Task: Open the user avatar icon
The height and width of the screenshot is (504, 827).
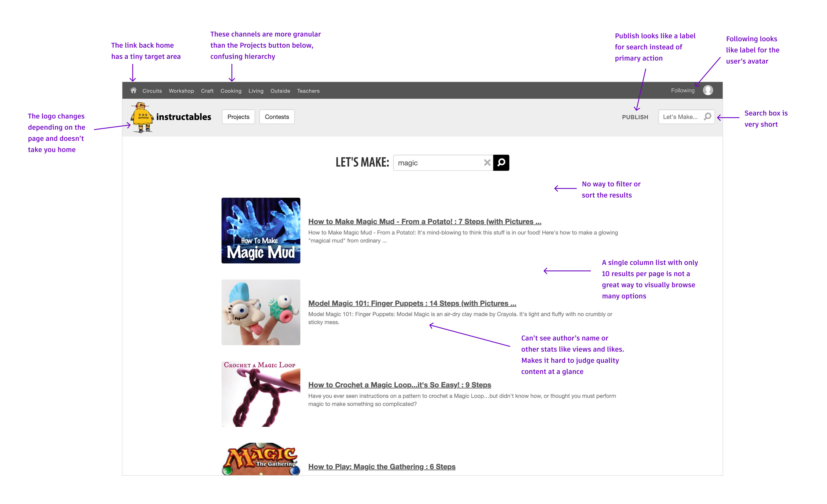Action: [x=707, y=90]
